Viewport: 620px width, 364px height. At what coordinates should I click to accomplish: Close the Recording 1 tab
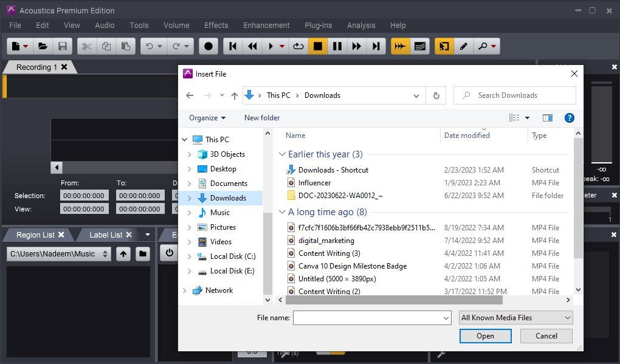64,67
